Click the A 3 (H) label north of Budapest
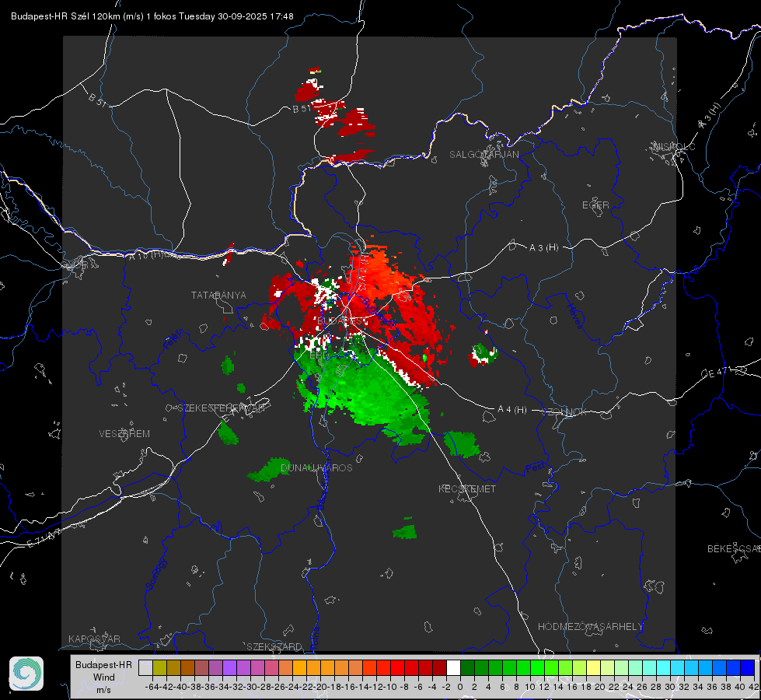 (x=543, y=248)
